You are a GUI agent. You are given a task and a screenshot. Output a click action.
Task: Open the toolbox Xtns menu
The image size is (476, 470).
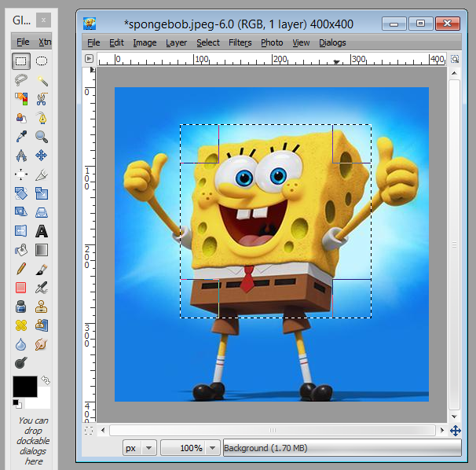click(x=45, y=42)
